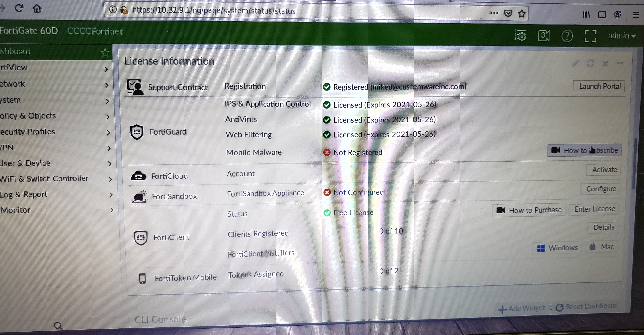Select the Monitor menu item
This screenshot has height=335, width=644.
[x=16, y=210]
